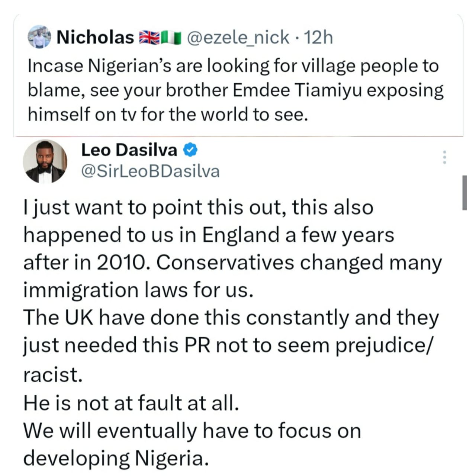Open the @SirLeoBDasilva handle

coord(150,171)
